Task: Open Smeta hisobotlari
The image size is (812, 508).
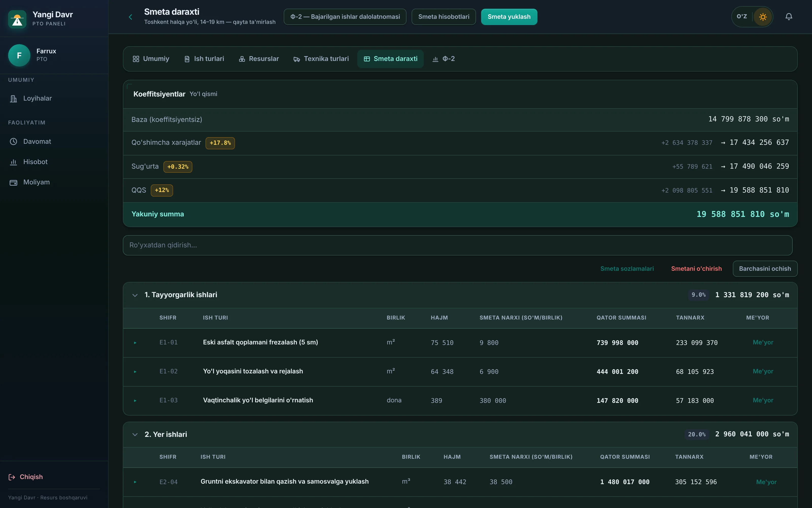Action: tap(444, 17)
